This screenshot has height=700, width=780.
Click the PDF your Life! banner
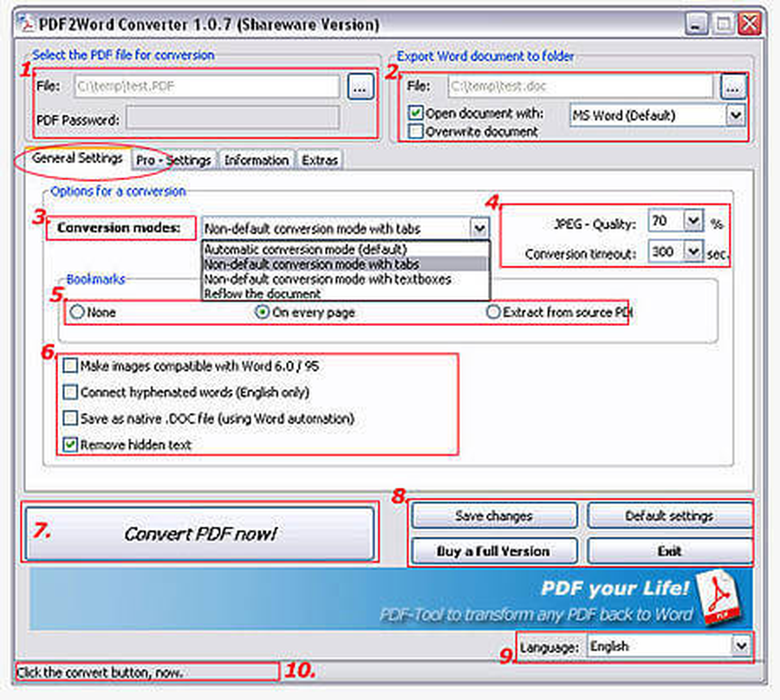pyautogui.click(x=391, y=600)
